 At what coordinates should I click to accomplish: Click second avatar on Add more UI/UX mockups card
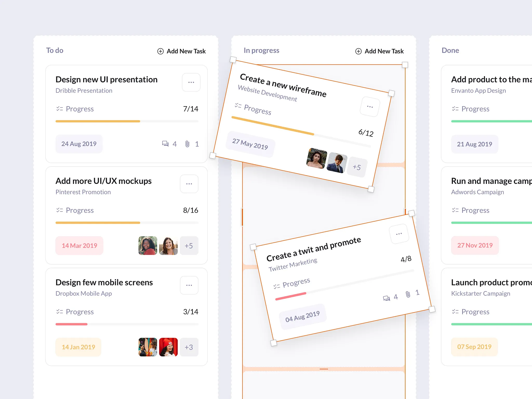point(168,245)
